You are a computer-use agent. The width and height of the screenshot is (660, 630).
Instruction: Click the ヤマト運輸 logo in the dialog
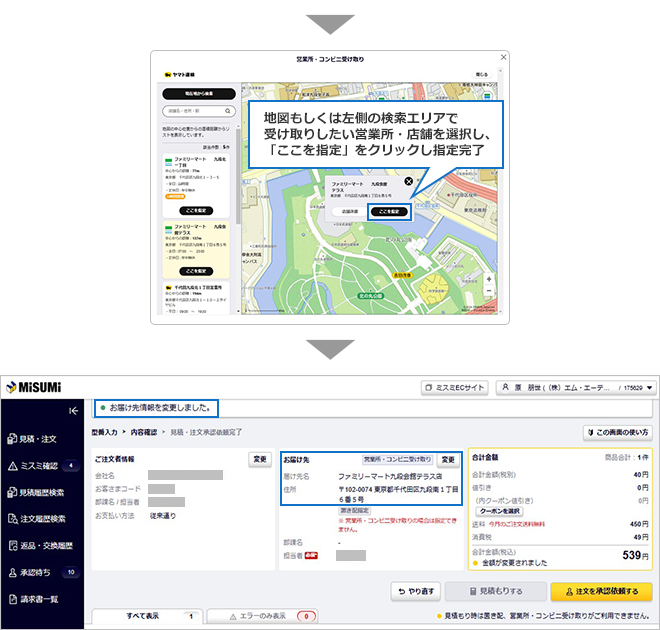click(180, 74)
